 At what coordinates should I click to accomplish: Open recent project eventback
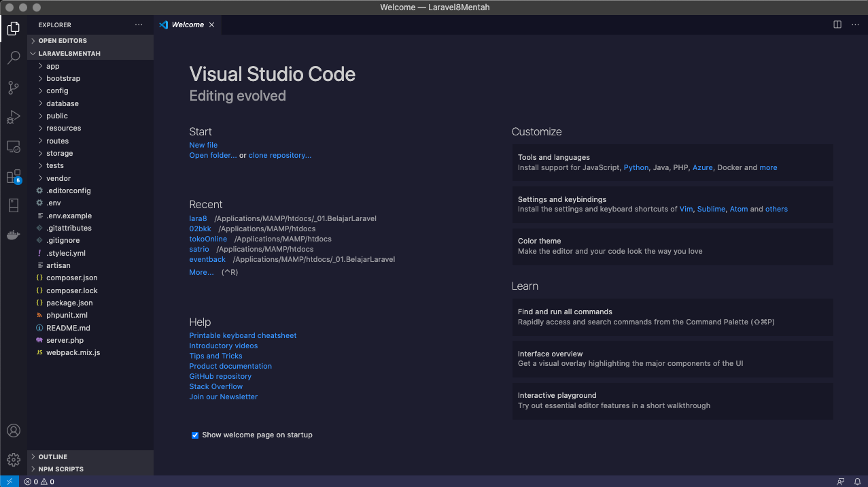coord(207,259)
